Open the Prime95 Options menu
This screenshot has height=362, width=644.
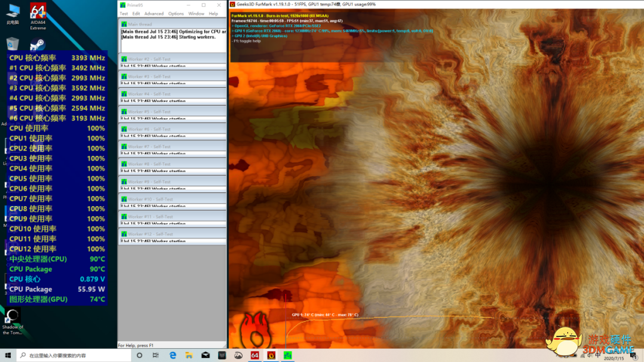(176, 13)
